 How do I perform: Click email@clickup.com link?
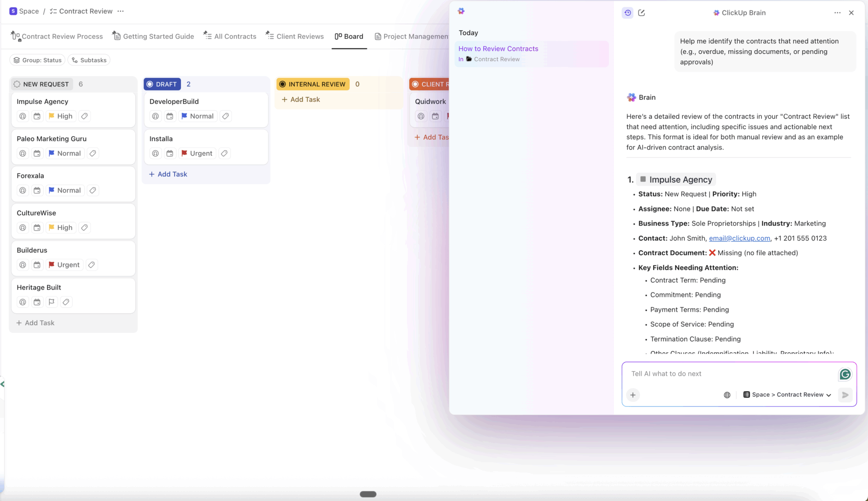coord(739,238)
